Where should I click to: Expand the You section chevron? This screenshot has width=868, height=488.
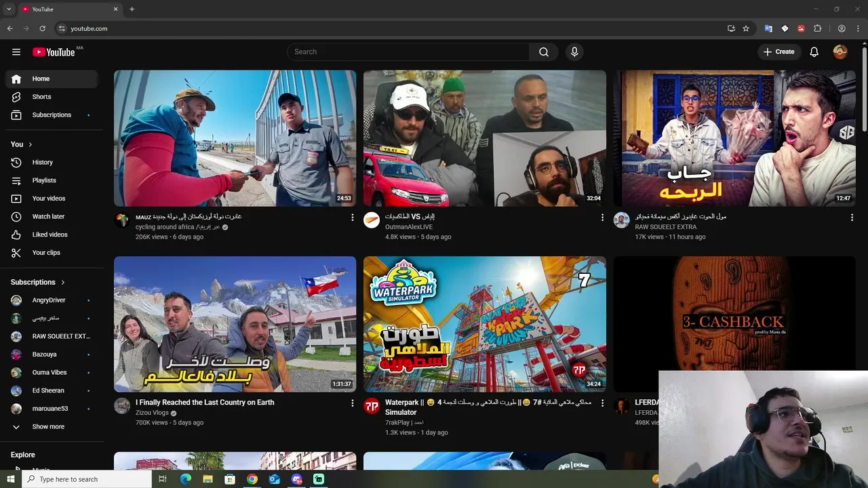click(x=30, y=144)
